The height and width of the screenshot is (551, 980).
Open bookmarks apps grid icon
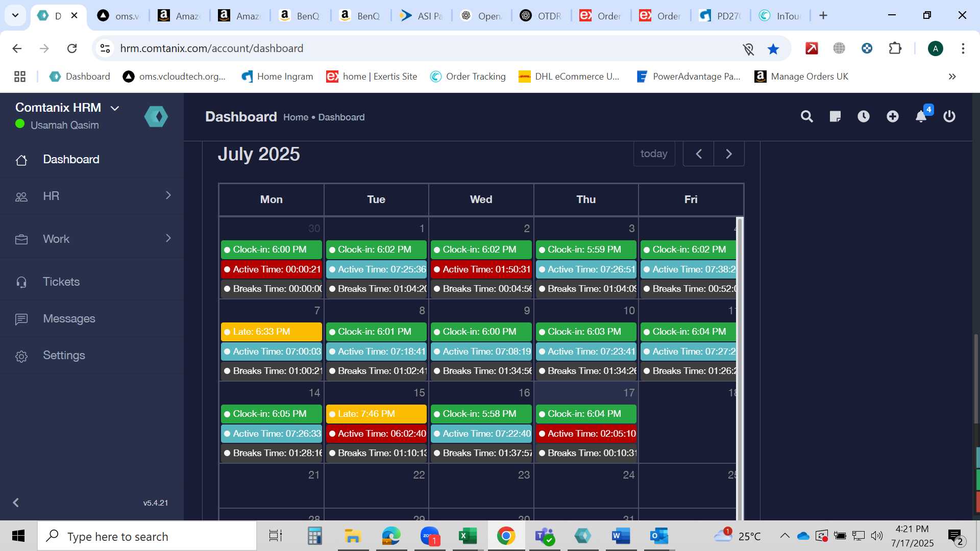[20, 77]
